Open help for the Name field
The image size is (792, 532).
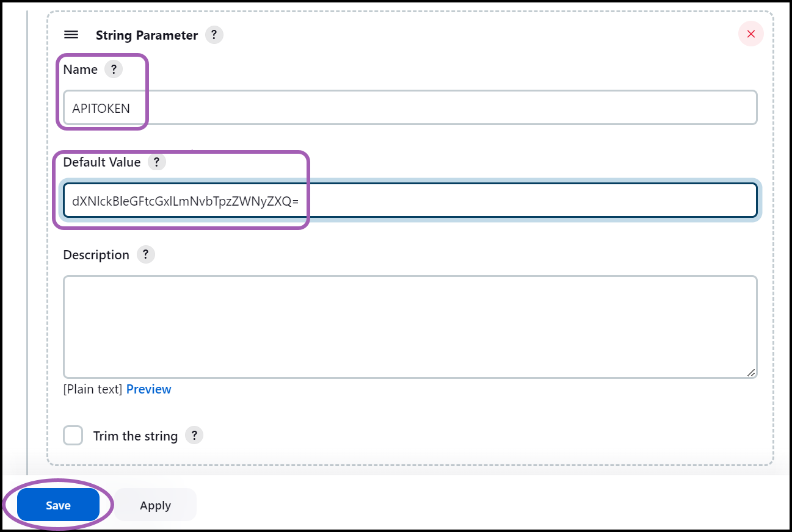coord(114,69)
